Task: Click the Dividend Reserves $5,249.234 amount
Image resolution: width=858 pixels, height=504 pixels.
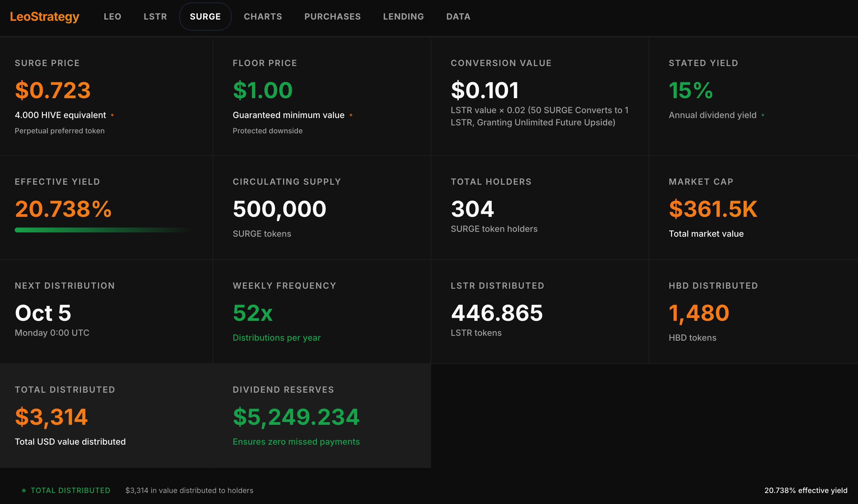Action: (296, 417)
